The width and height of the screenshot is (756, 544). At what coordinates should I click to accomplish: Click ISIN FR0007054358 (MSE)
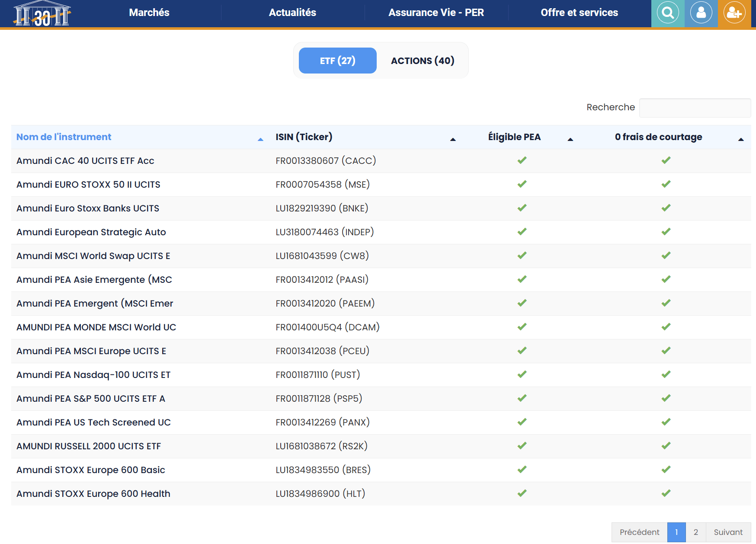pyautogui.click(x=323, y=185)
